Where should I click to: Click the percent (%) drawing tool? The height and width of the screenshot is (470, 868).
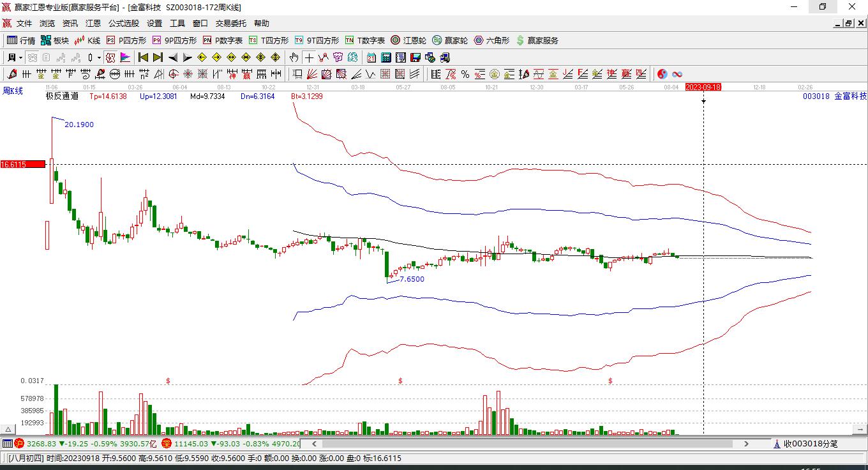pos(465,74)
